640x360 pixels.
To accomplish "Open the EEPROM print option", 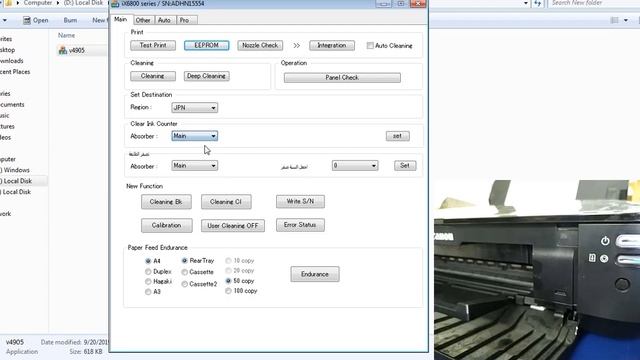I will pyautogui.click(x=207, y=45).
